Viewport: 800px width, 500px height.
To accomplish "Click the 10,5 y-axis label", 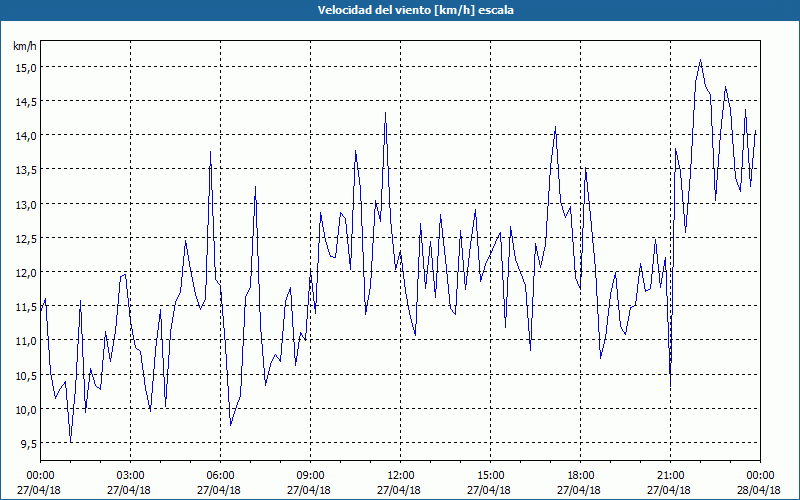I will (x=26, y=376).
